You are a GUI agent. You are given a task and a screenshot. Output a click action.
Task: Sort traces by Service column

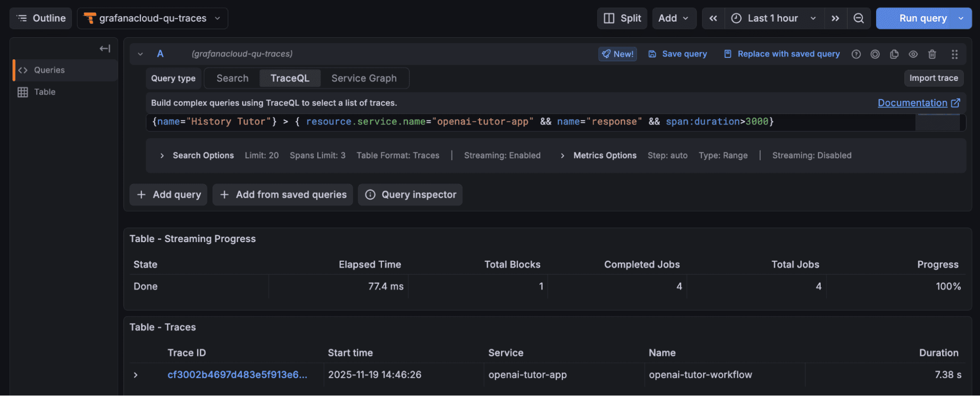tap(505, 353)
